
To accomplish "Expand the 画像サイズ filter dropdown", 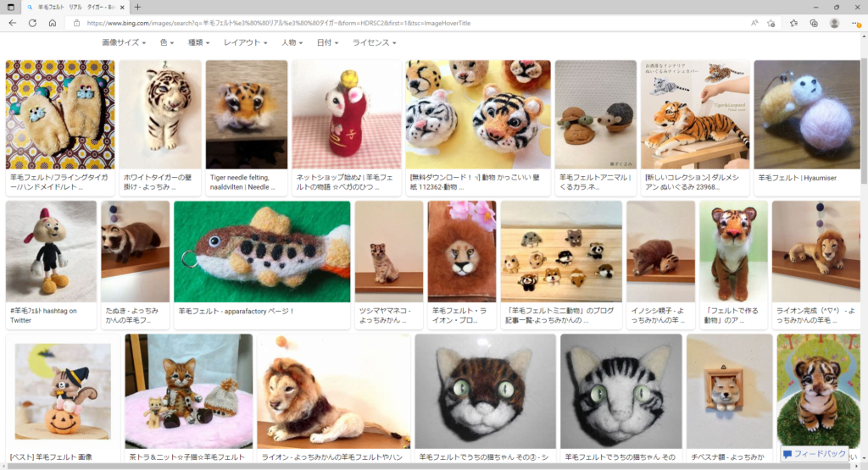I will tap(124, 42).
